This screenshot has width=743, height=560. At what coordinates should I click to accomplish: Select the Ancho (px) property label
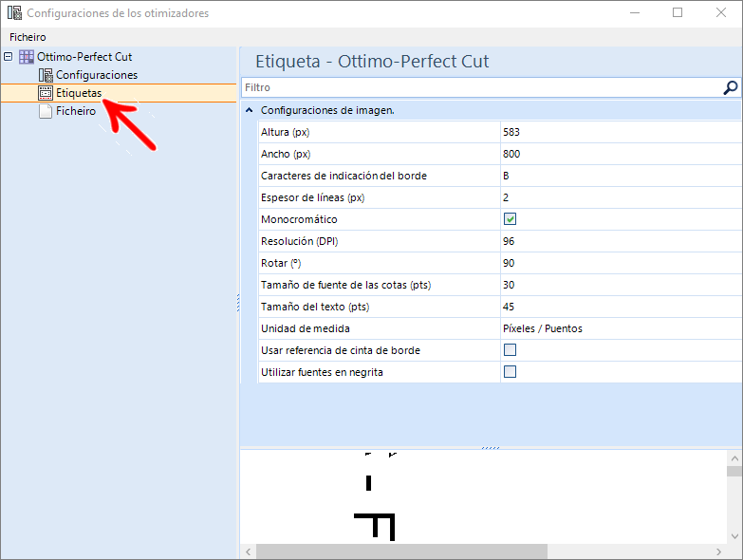286,154
